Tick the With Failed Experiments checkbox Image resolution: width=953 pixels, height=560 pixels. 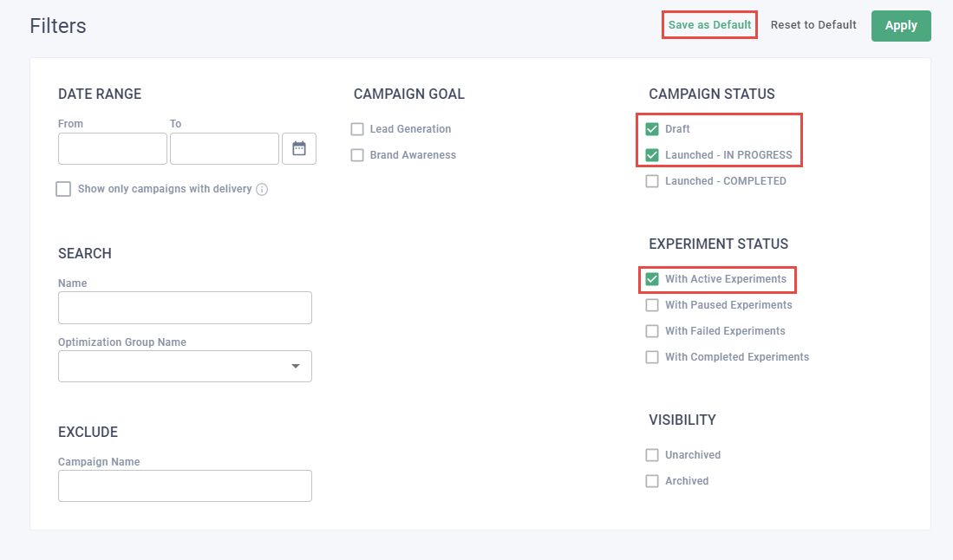click(x=652, y=331)
